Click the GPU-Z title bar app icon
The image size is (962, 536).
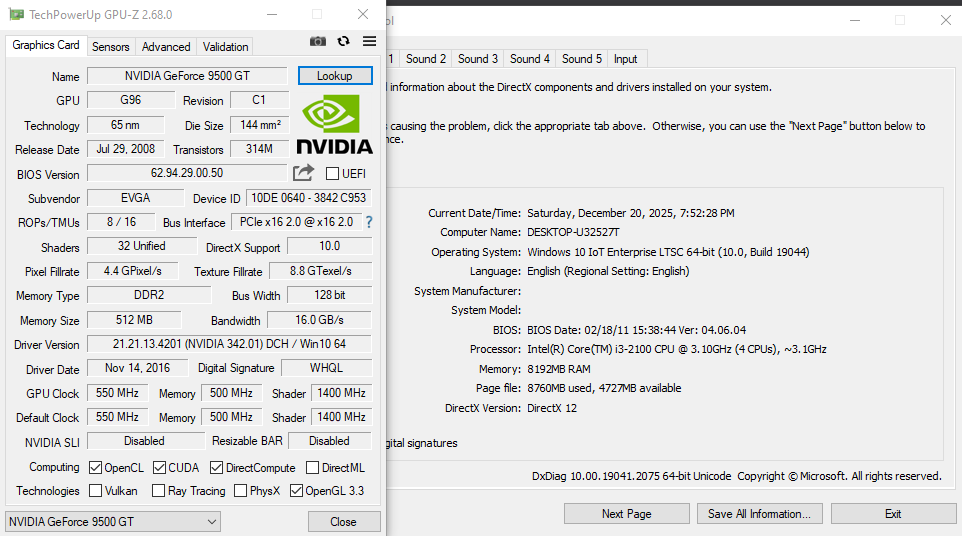coord(17,14)
